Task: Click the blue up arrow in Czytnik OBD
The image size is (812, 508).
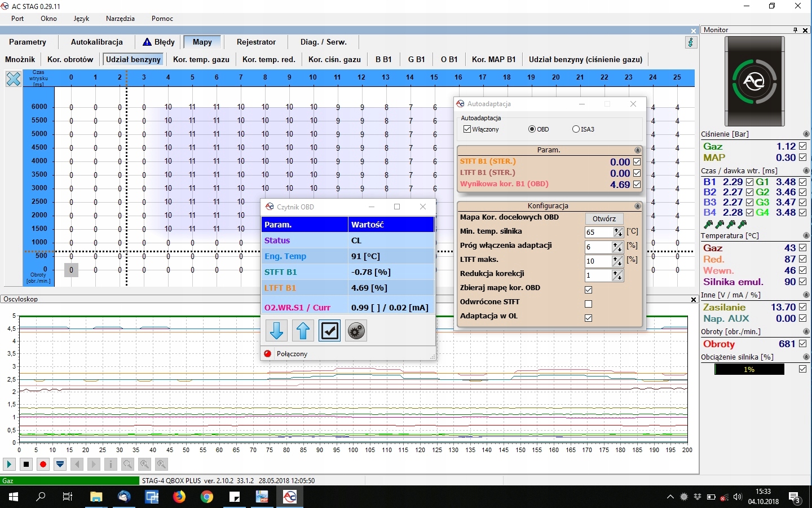Action: (x=303, y=331)
